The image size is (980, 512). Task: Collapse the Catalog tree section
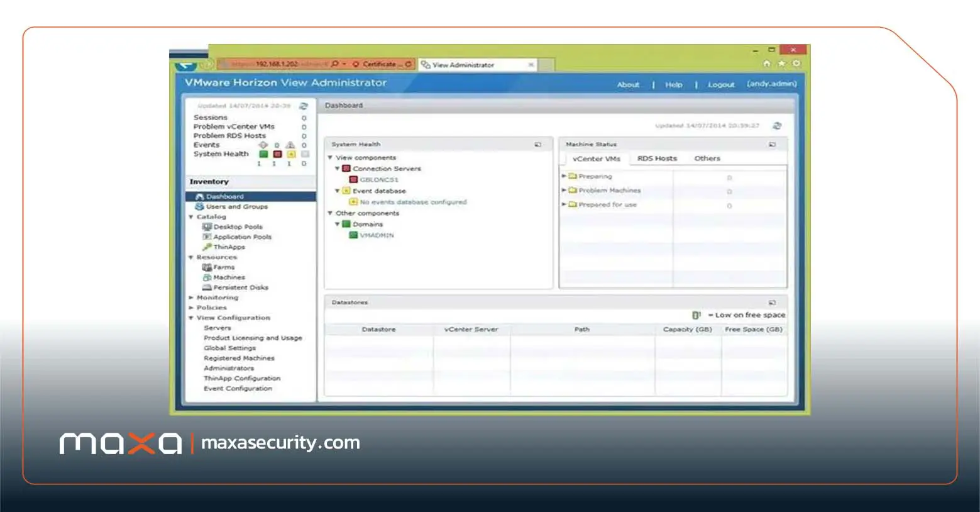point(191,217)
